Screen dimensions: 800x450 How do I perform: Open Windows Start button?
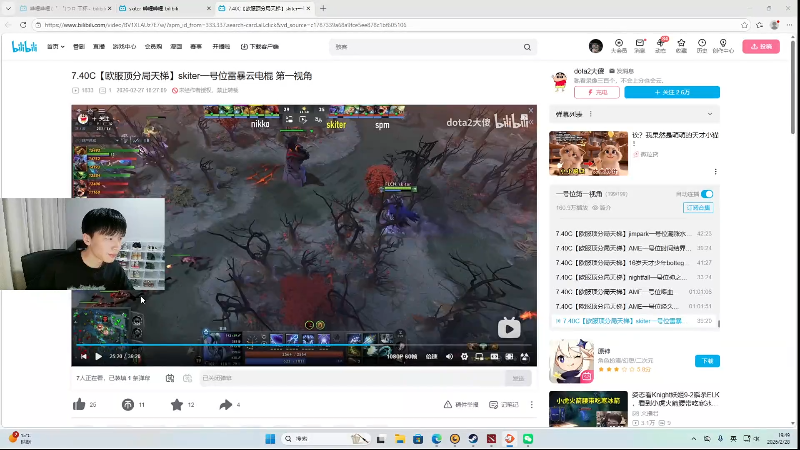270,439
